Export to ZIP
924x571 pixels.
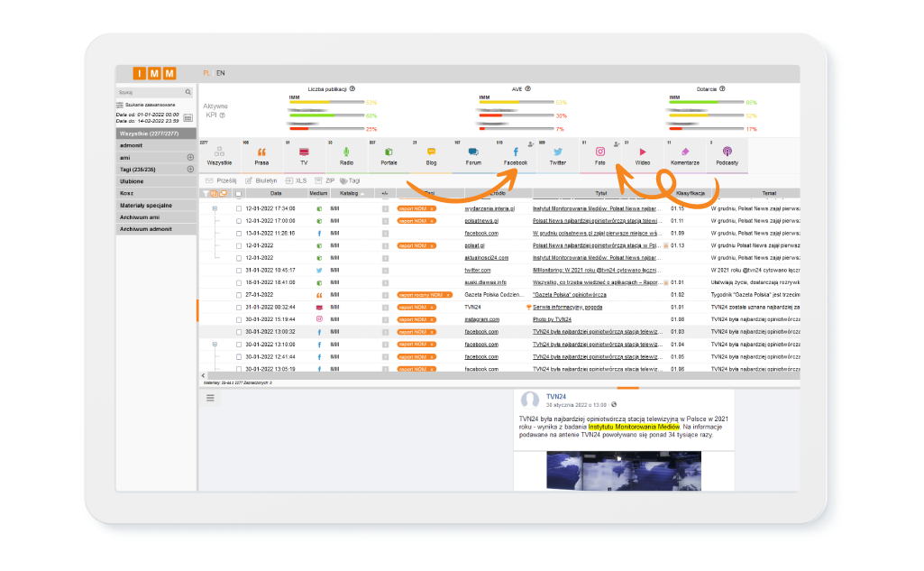click(x=325, y=180)
